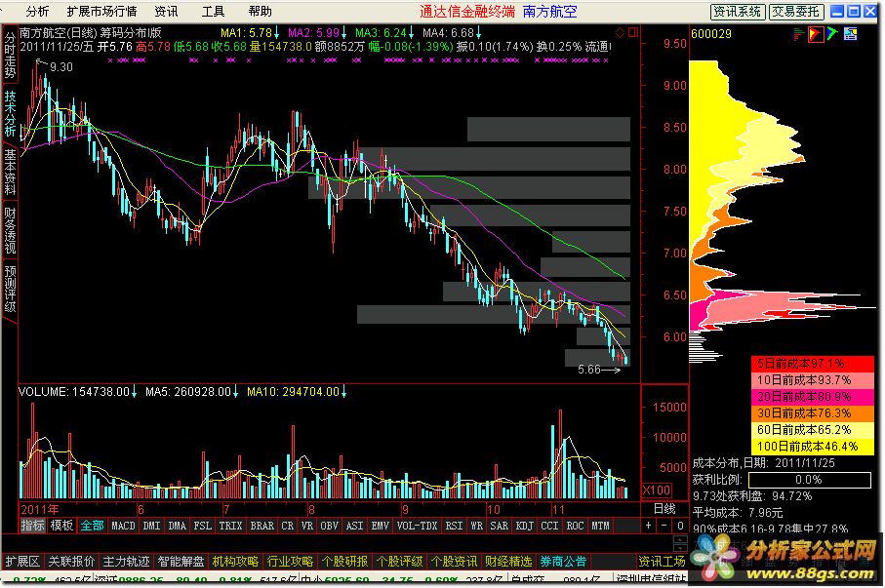The image size is (885, 588).
Task: Select the CR indicator
Action: click(287, 526)
